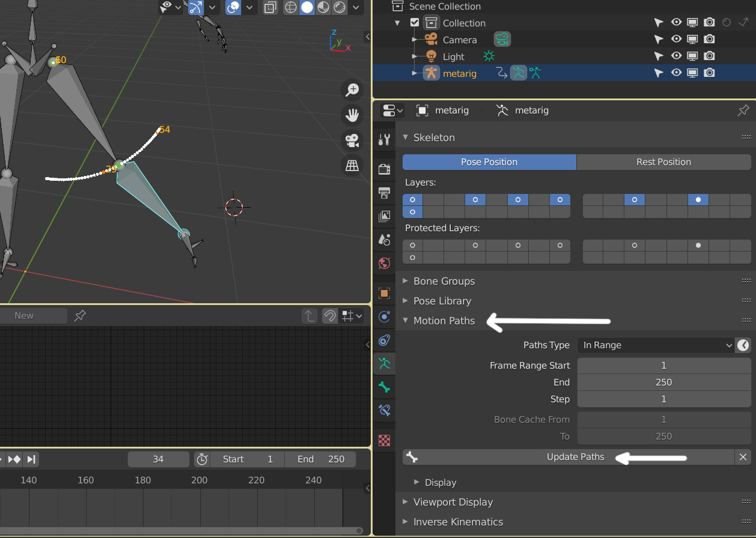Toggle the properties editor pin icon

(x=743, y=110)
